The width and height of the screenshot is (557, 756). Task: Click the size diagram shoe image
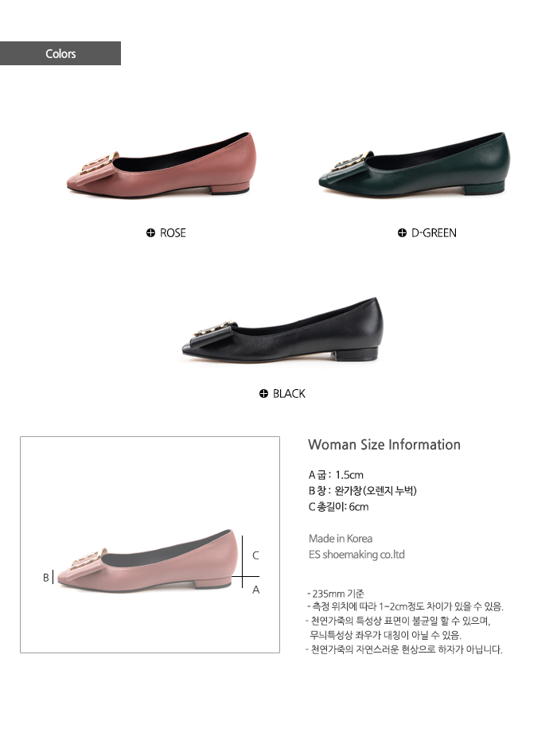point(147,559)
